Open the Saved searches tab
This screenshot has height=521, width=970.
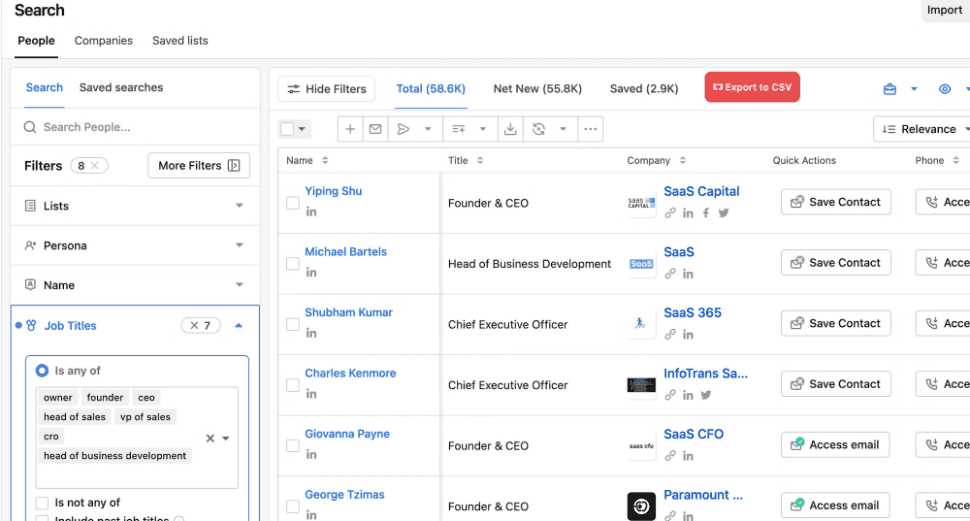(x=121, y=87)
